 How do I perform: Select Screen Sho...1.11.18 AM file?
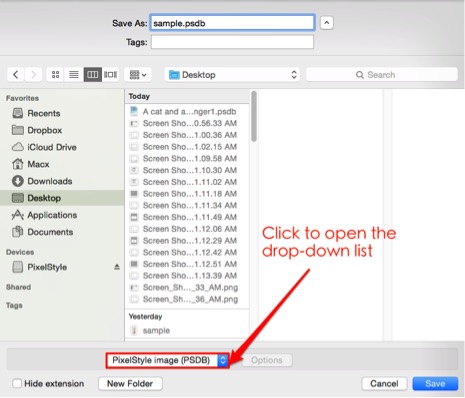point(187,194)
